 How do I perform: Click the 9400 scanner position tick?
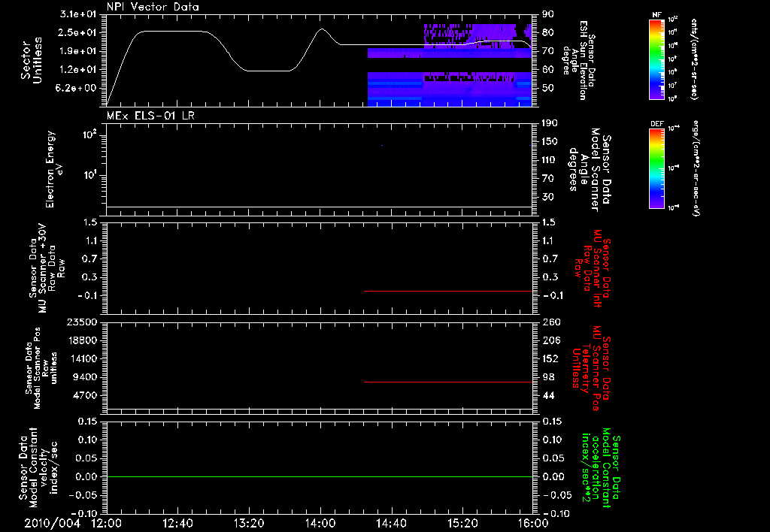pyautogui.click(x=86, y=377)
